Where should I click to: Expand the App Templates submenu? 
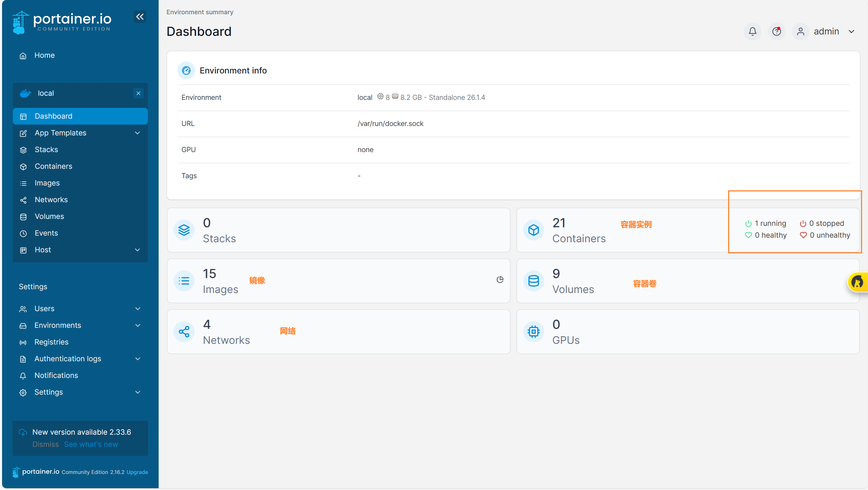(x=137, y=133)
